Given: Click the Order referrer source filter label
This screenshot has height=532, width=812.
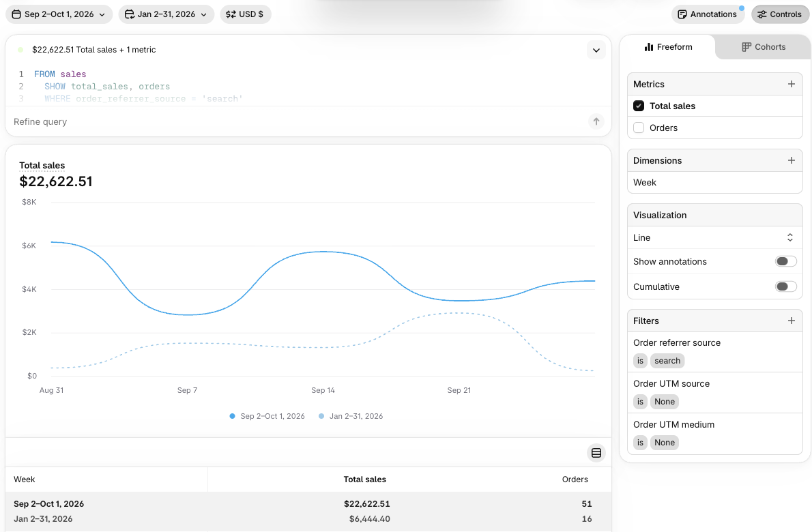Looking at the screenshot, I should (677, 342).
